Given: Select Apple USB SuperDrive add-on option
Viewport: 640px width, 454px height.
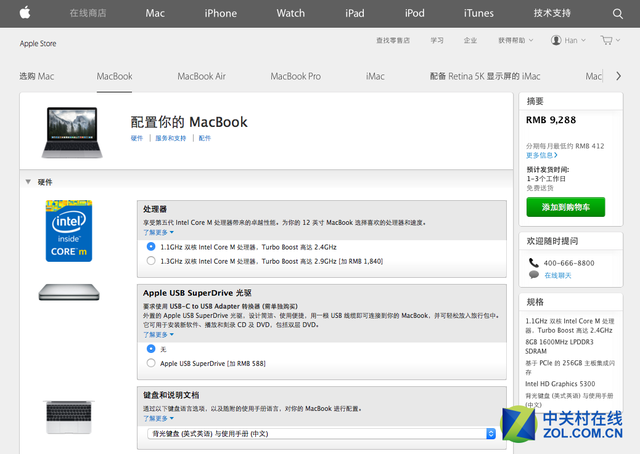Looking at the screenshot, I should point(151,363).
